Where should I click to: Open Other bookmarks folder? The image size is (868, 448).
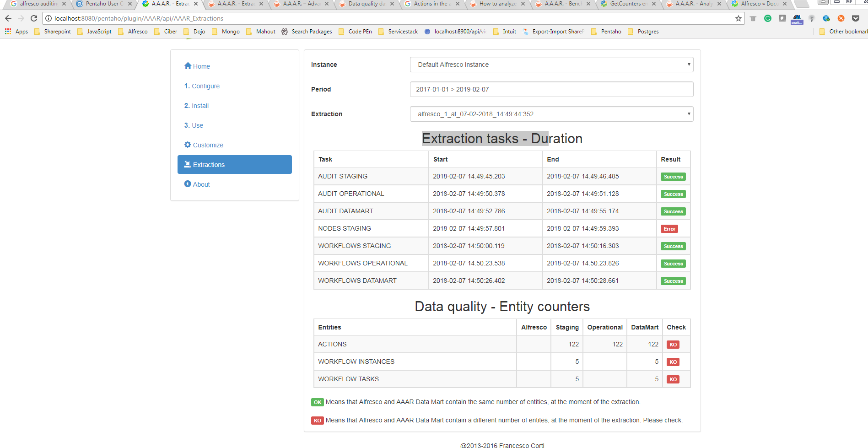click(843, 32)
